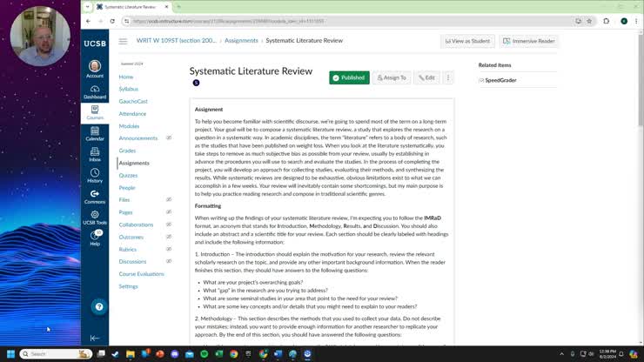Open the Courses panel in global navigation

coord(95,112)
